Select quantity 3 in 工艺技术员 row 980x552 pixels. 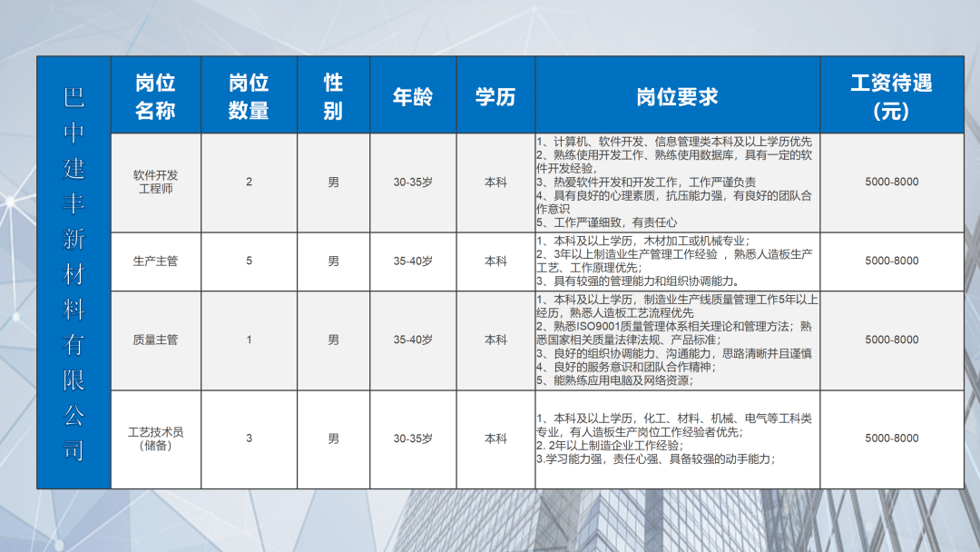(249, 439)
